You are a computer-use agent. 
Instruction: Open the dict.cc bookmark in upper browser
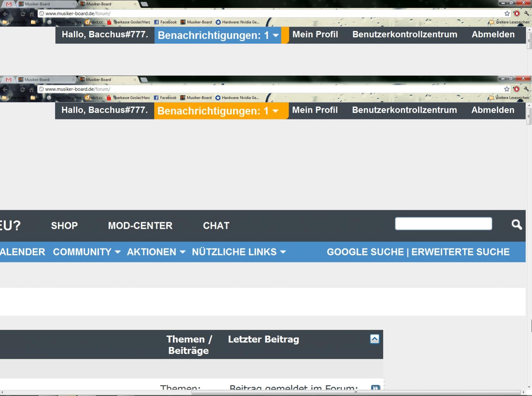point(94,22)
